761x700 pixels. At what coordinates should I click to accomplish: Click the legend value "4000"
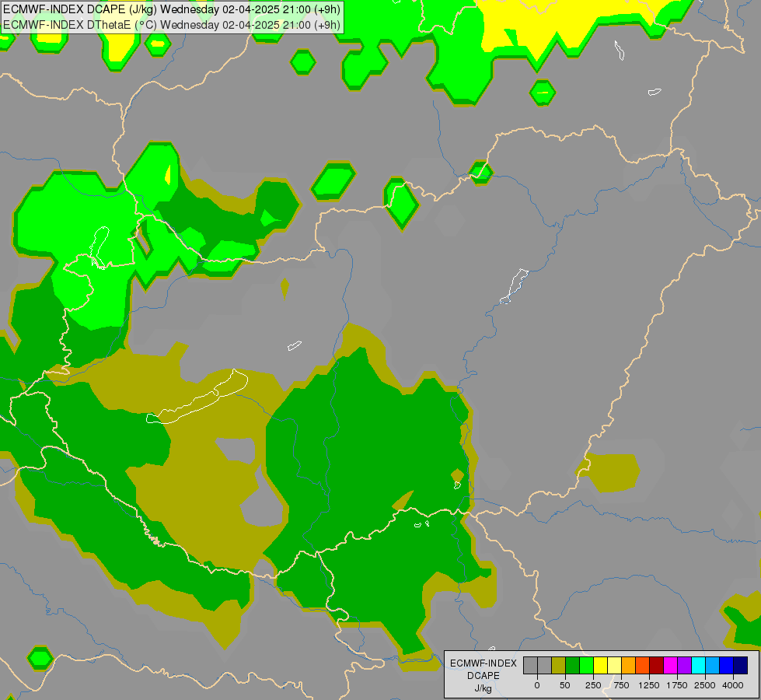(x=733, y=685)
